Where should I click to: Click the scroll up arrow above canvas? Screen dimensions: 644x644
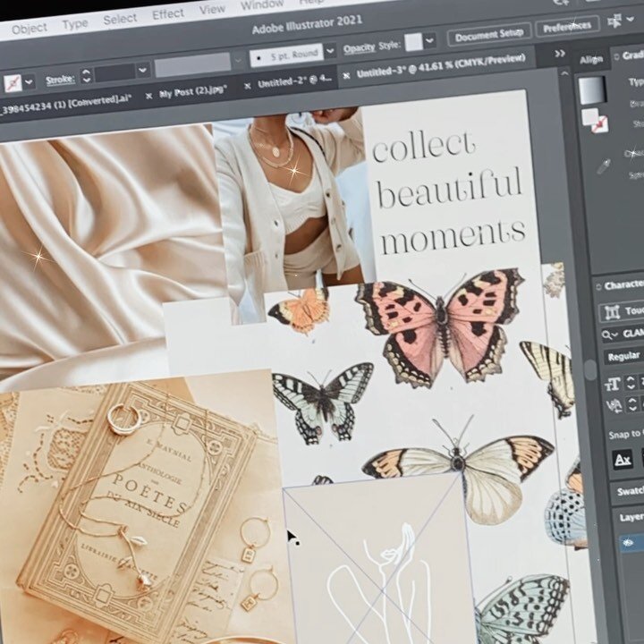564,74
